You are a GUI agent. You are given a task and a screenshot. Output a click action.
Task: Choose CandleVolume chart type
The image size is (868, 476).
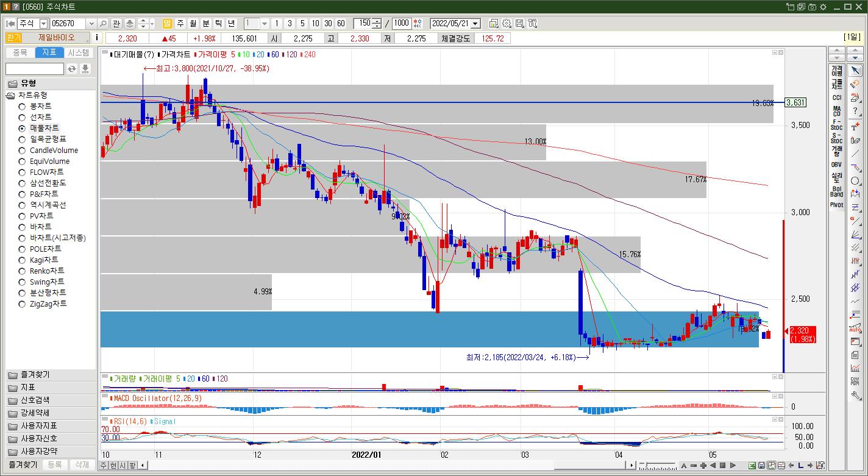pos(22,151)
